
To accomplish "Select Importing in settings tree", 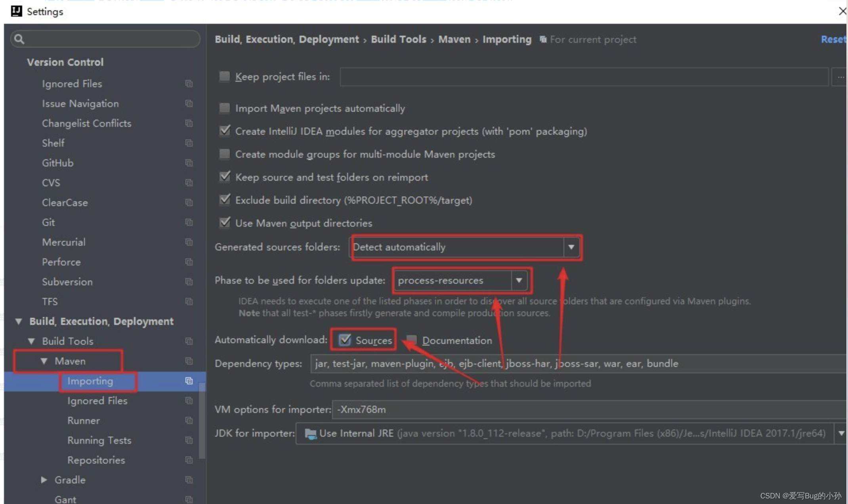I will pyautogui.click(x=90, y=381).
